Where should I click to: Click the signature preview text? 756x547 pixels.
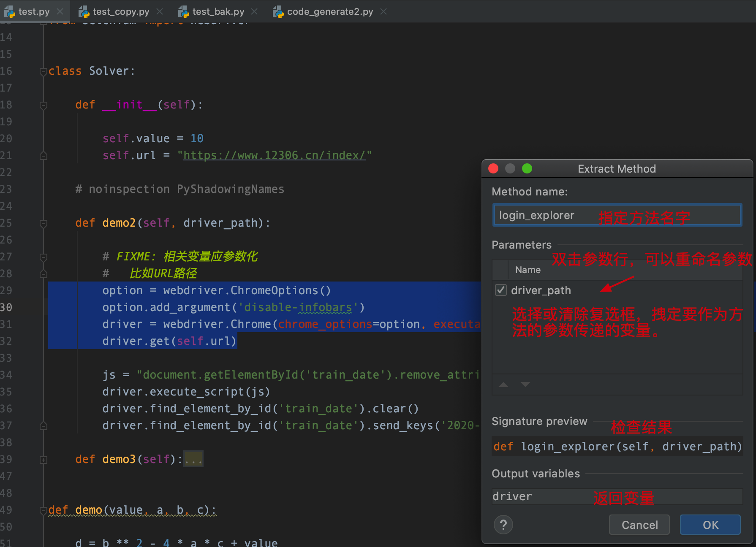(617, 447)
